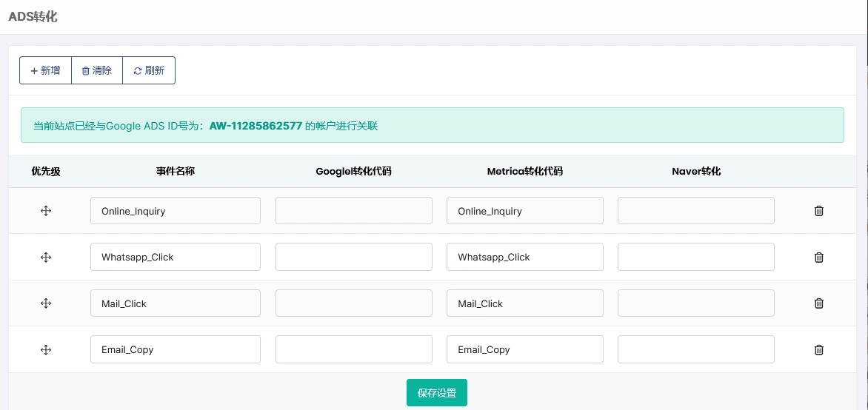Click the 优先级 column header
Screen dimensions: 868x410
[46, 172]
